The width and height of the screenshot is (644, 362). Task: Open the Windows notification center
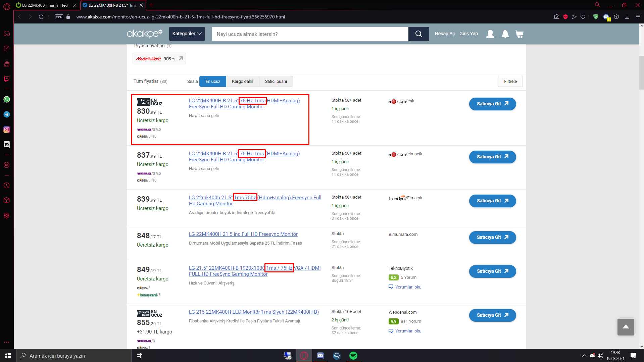pos(633,356)
